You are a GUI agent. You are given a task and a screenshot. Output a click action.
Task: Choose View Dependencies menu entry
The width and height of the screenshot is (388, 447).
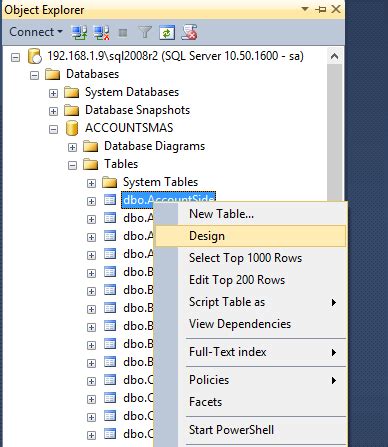(251, 324)
